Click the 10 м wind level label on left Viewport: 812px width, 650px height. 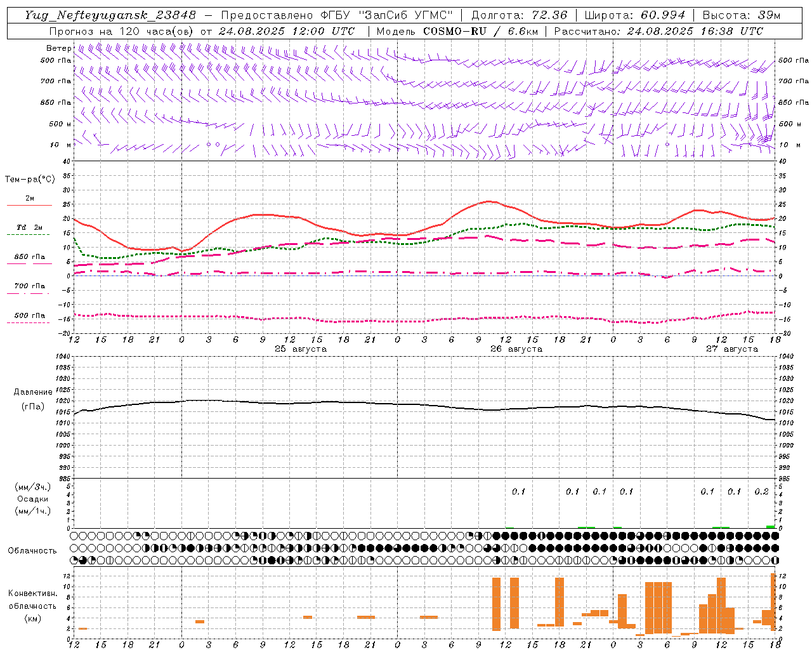60,145
